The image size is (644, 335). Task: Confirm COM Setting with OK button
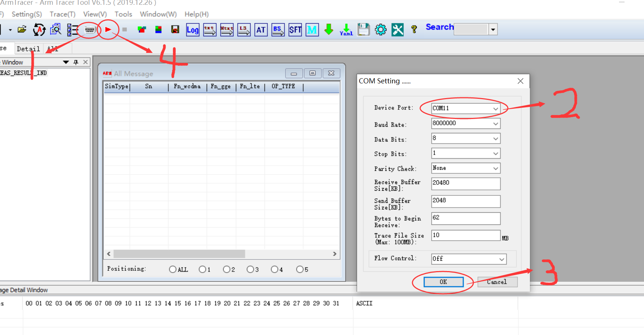click(x=443, y=282)
